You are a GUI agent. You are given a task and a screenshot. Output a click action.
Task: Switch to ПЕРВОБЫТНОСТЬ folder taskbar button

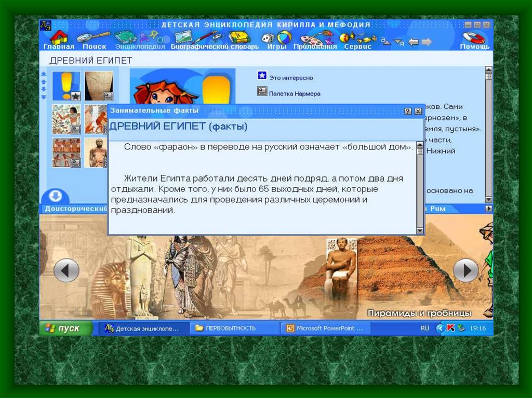234,328
